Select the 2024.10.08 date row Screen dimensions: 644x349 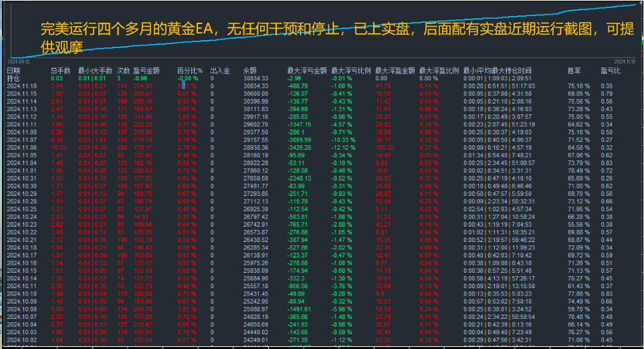click(22, 309)
